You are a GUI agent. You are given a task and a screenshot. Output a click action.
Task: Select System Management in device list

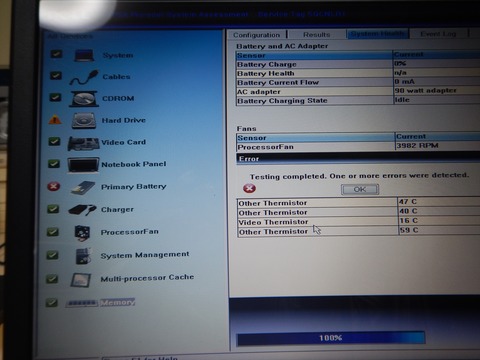pyautogui.click(x=145, y=255)
